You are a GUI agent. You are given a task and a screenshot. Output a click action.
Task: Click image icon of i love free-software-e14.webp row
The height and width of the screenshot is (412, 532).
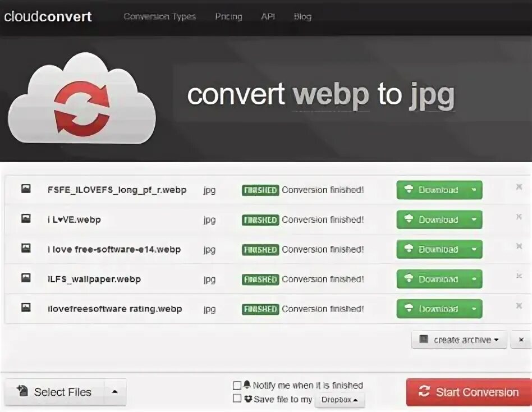tap(26, 248)
